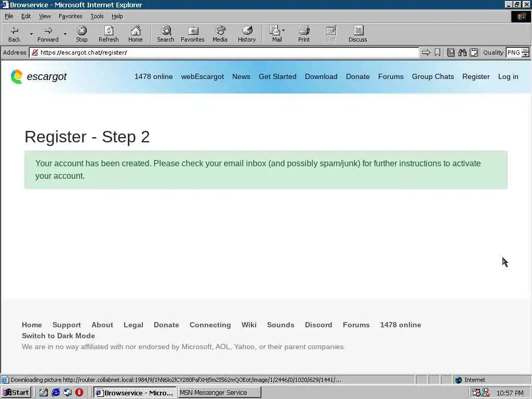Screen dimensions: 532x399
Task: Click the Go arrow beside the address bar
Action: (x=426, y=52)
